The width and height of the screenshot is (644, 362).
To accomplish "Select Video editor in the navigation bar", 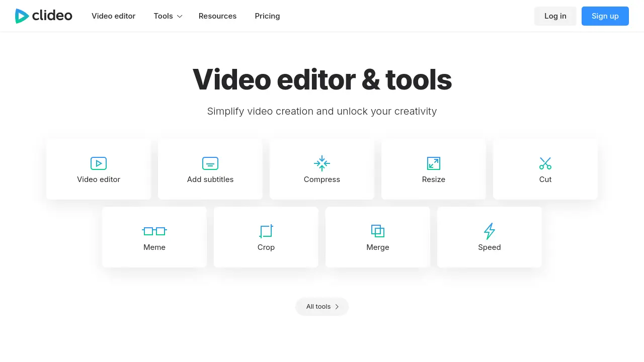I will [113, 16].
